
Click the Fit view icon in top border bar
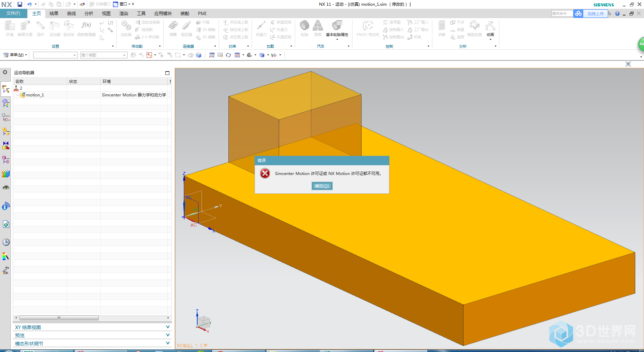tap(212, 55)
